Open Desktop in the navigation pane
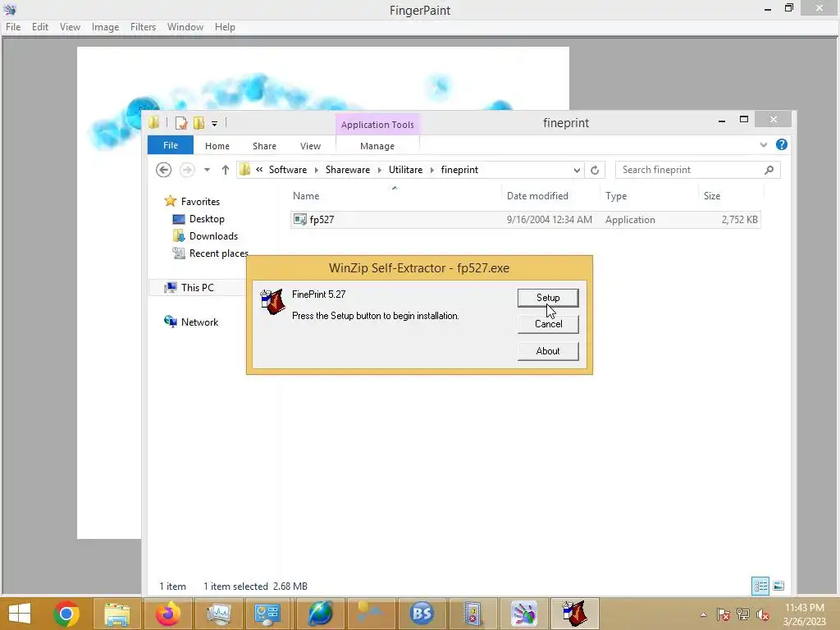840x630 pixels. point(207,219)
